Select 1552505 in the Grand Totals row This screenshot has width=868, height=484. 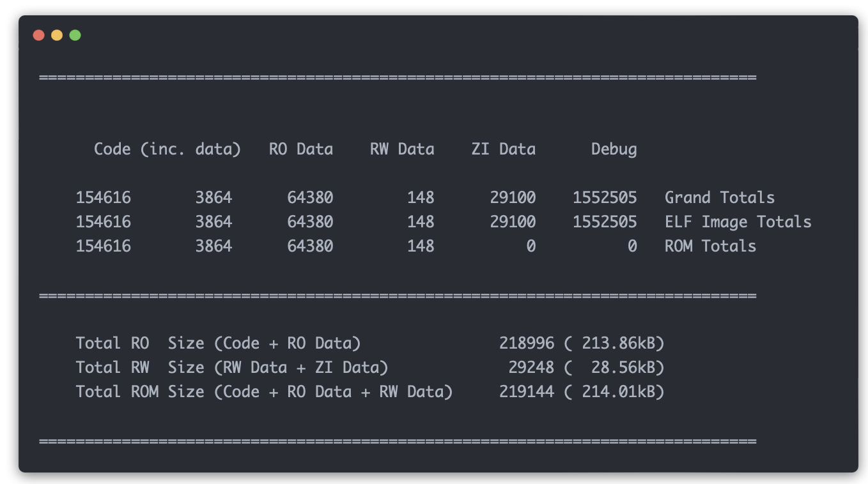click(605, 198)
